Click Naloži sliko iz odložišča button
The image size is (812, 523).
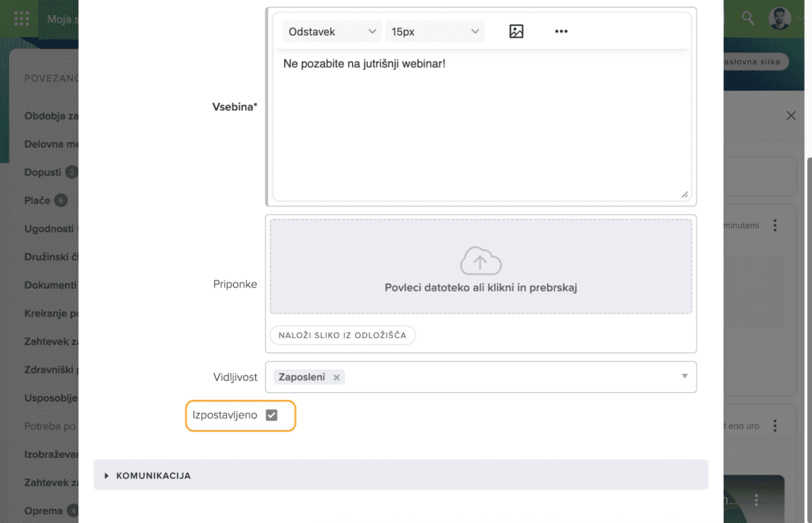pyautogui.click(x=343, y=335)
